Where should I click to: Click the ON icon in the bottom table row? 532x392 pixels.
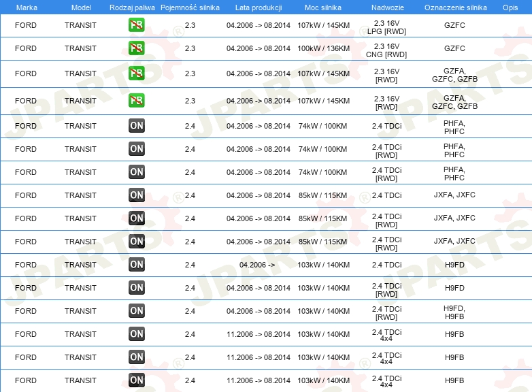point(136,380)
